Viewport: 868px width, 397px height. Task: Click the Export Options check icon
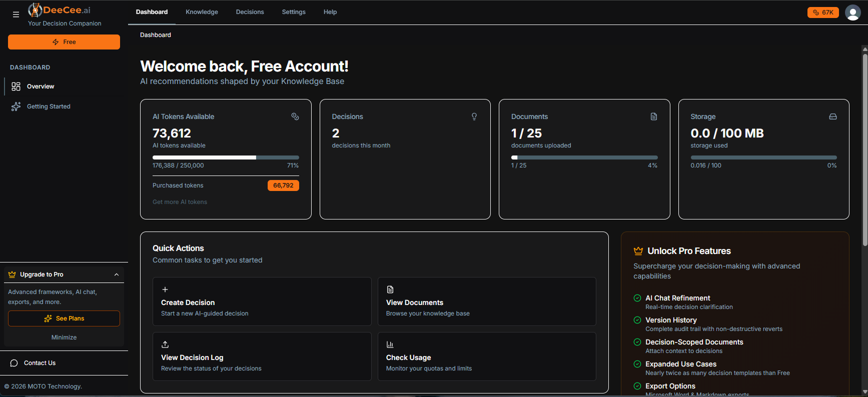(x=637, y=386)
